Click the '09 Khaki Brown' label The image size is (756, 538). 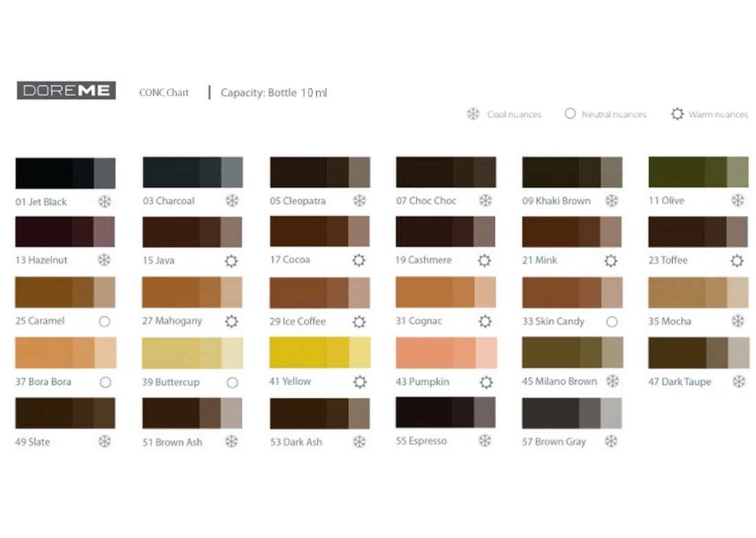click(557, 201)
